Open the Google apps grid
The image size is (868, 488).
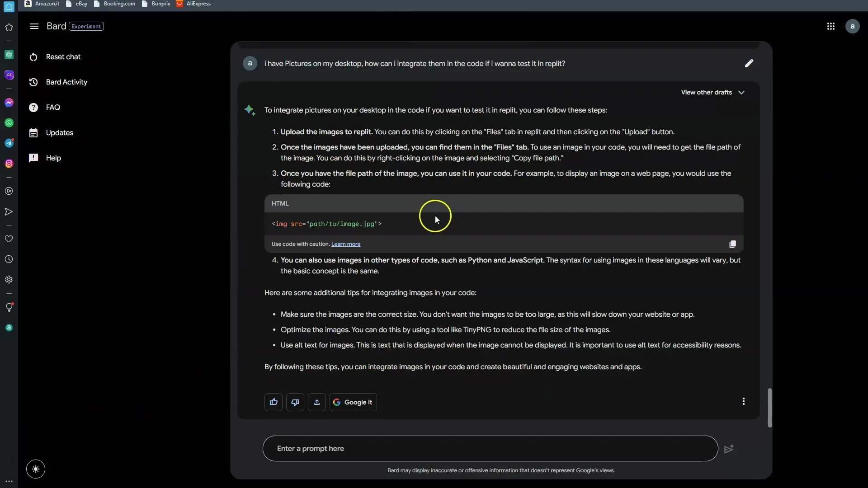point(830,26)
